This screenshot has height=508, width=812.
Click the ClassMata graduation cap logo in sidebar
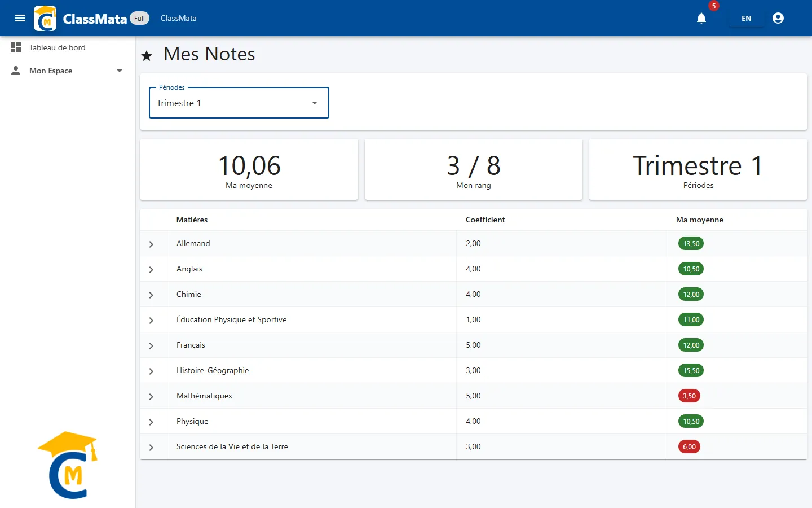[x=68, y=465]
